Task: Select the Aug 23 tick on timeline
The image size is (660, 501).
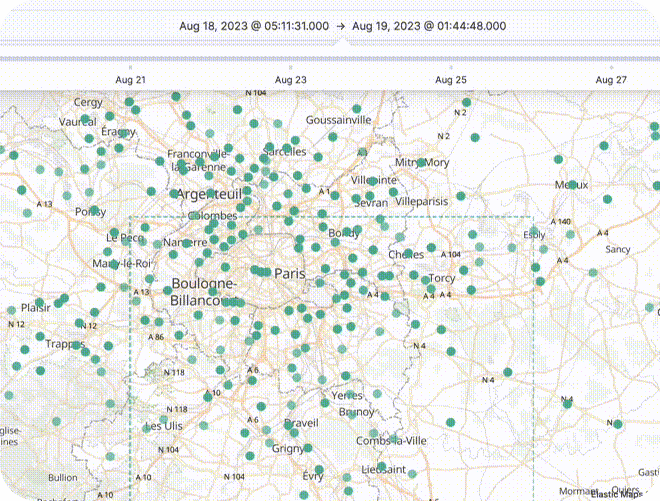Action: point(291,79)
